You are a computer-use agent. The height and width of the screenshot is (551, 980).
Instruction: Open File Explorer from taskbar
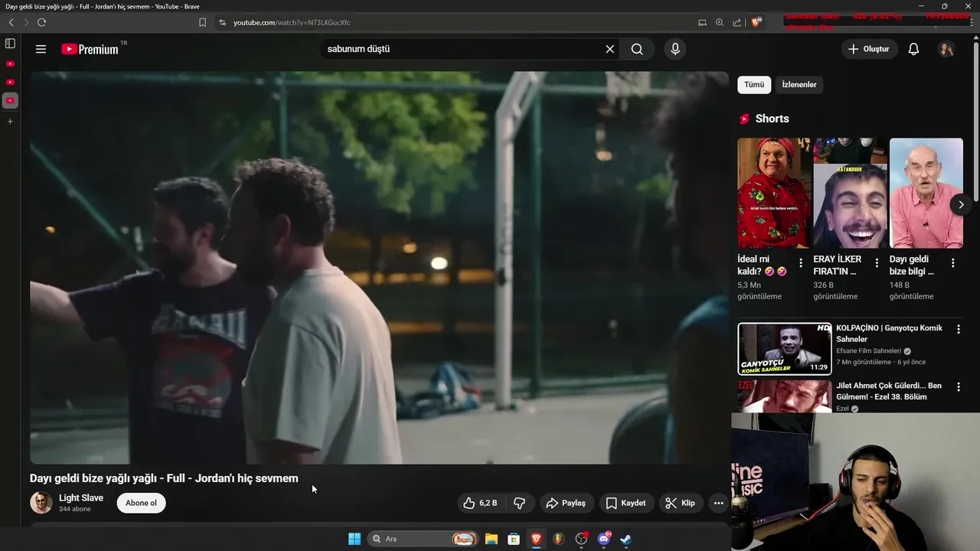(492, 539)
